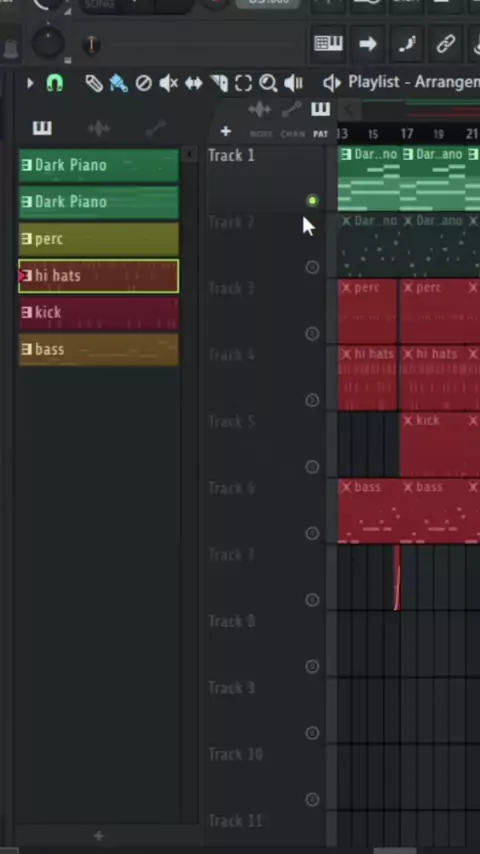Open the playlist options menu arrow
The height and width of the screenshot is (854, 480).
click(x=31, y=83)
